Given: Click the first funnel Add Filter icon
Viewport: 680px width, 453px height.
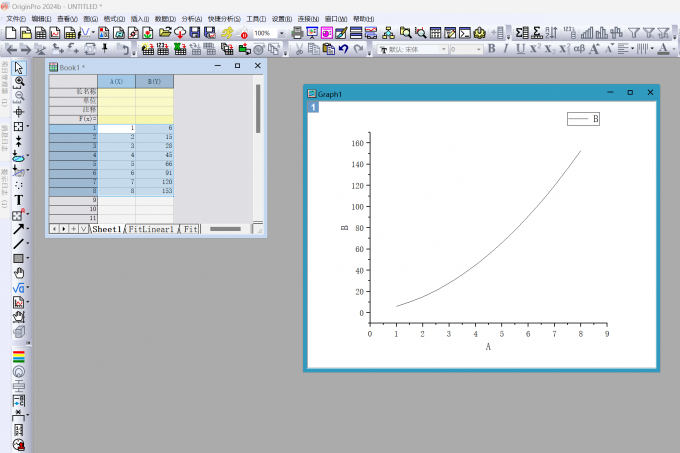Looking at the screenshot, I should [x=634, y=33].
